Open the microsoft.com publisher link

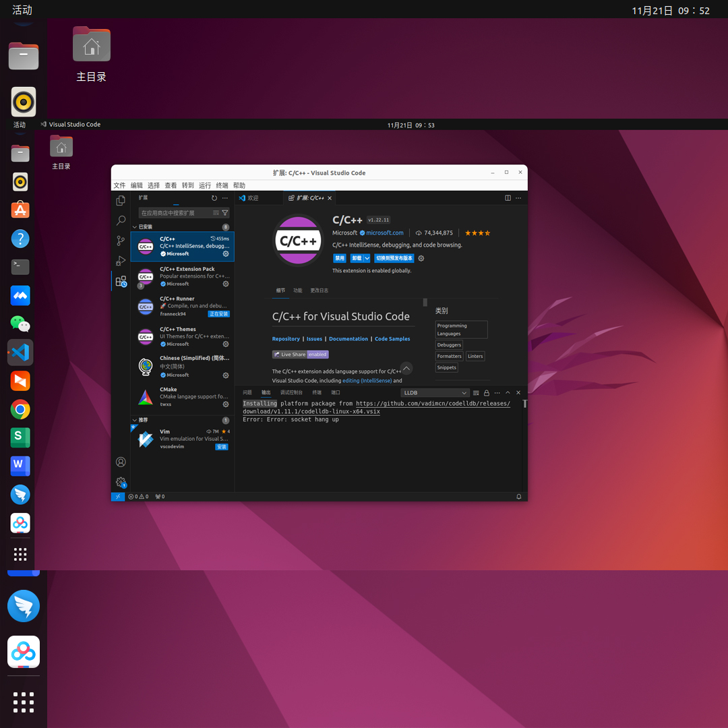click(x=385, y=233)
